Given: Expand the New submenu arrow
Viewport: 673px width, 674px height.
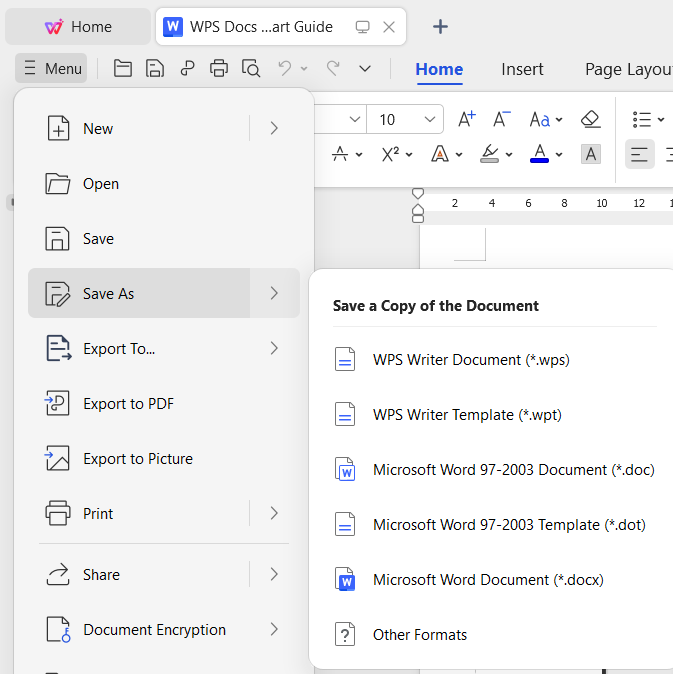Looking at the screenshot, I should pyautogui.click(x=274, y=128).
